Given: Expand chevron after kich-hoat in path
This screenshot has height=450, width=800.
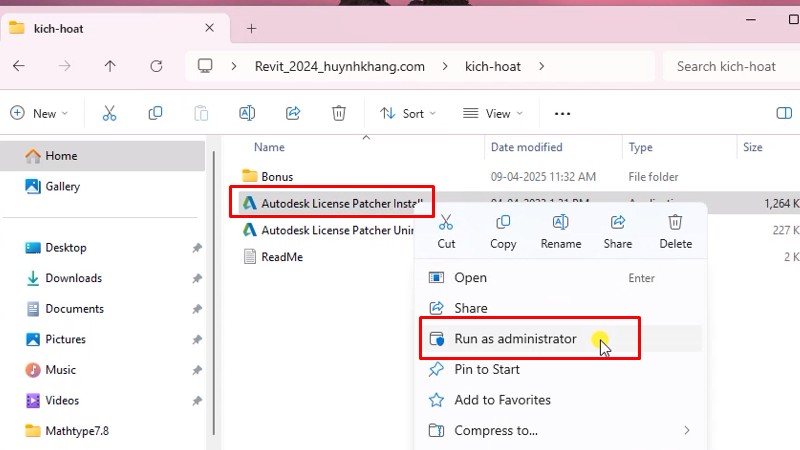Looking at the screenshot, I should [x=541, y=66].
